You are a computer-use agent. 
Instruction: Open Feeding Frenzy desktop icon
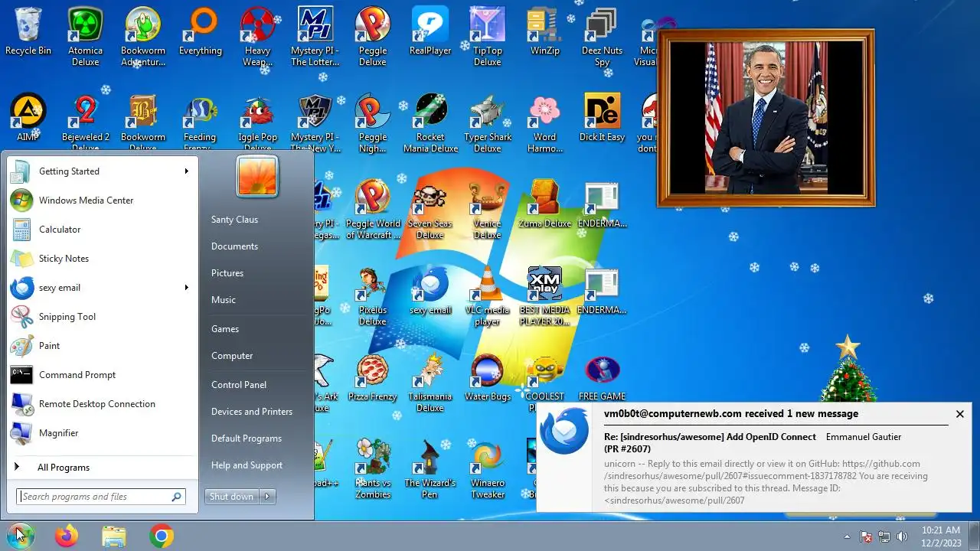(201, 122)
